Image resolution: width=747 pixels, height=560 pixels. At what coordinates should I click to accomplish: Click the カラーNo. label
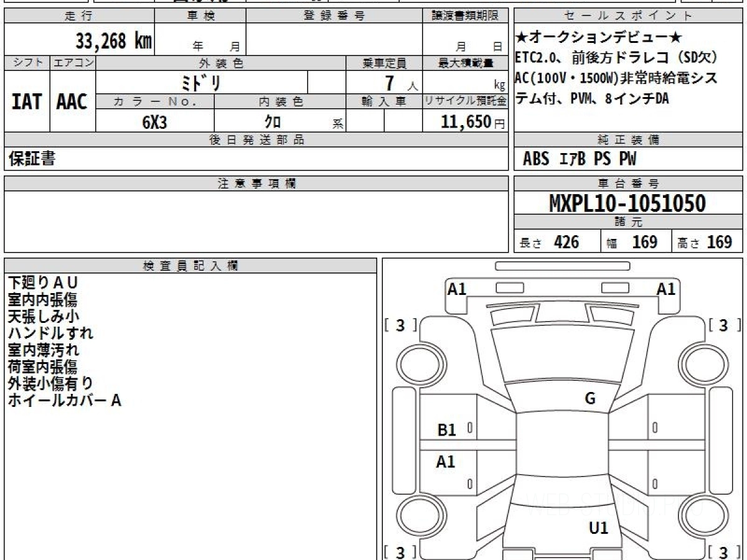(x=155, y=101)
